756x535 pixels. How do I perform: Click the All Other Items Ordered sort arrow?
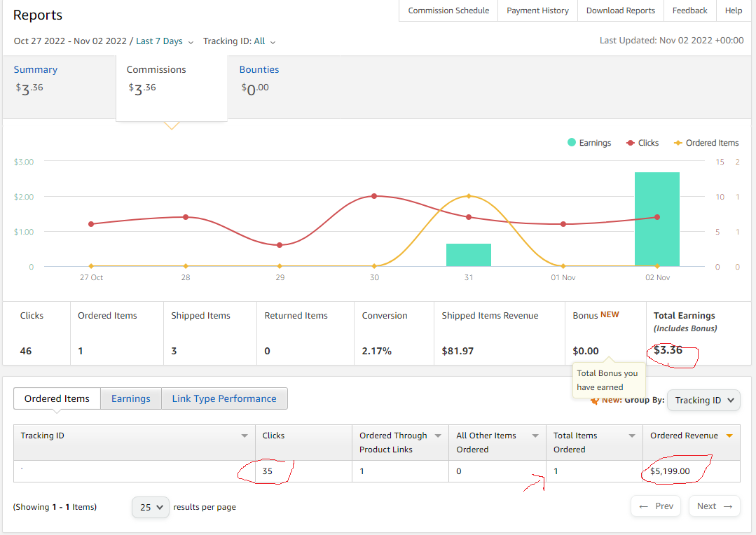tap(535, 436)
